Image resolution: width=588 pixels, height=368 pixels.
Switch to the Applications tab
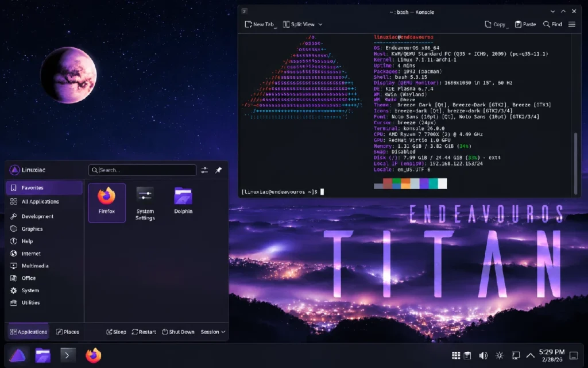pos(29,332)
